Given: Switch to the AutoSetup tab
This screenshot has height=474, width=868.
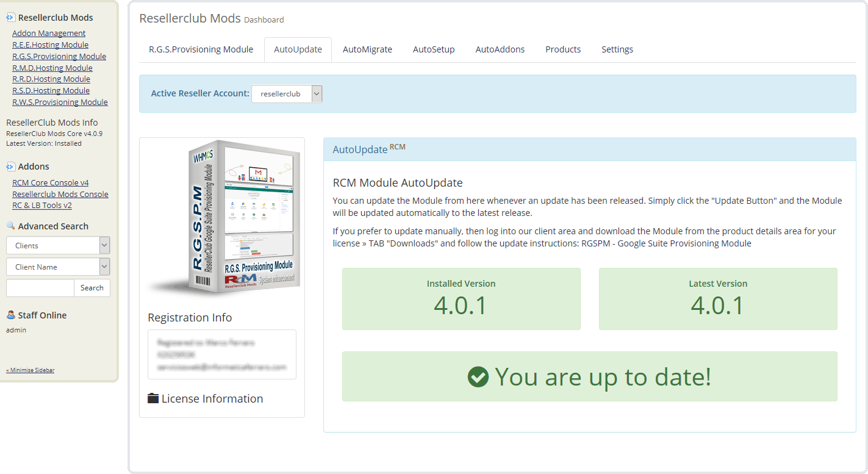Looking at the screenshot, I should coord(434,49).
